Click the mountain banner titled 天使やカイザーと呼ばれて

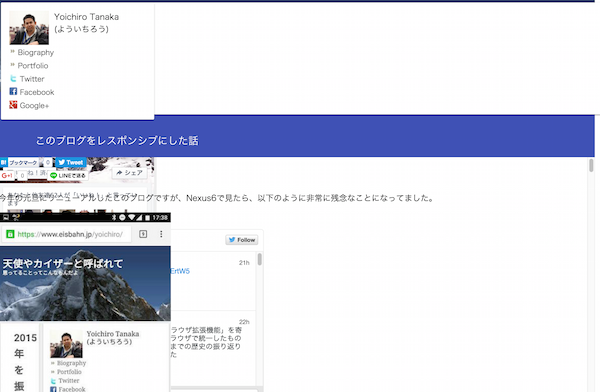[x=85, y=283]
